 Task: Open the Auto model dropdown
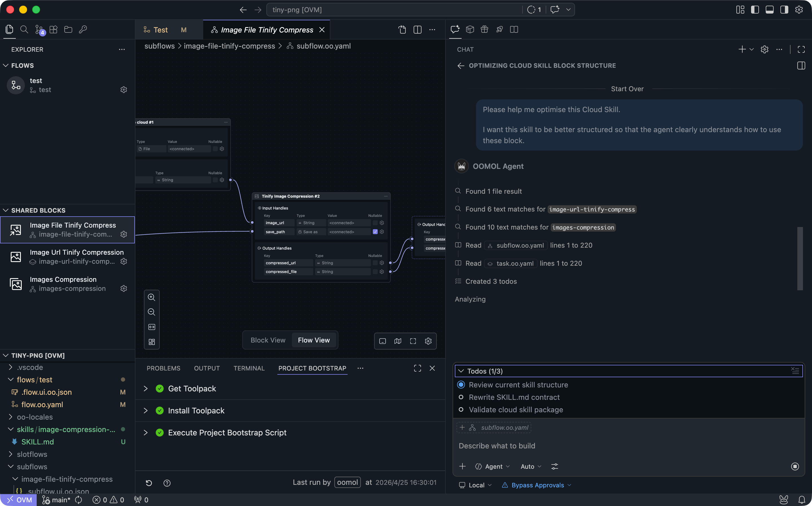(x=531, y=466)
